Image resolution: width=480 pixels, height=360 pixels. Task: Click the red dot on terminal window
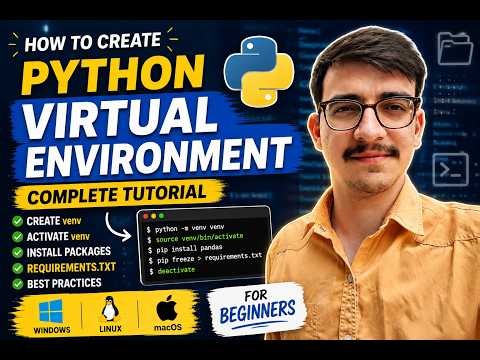[145, 216]
